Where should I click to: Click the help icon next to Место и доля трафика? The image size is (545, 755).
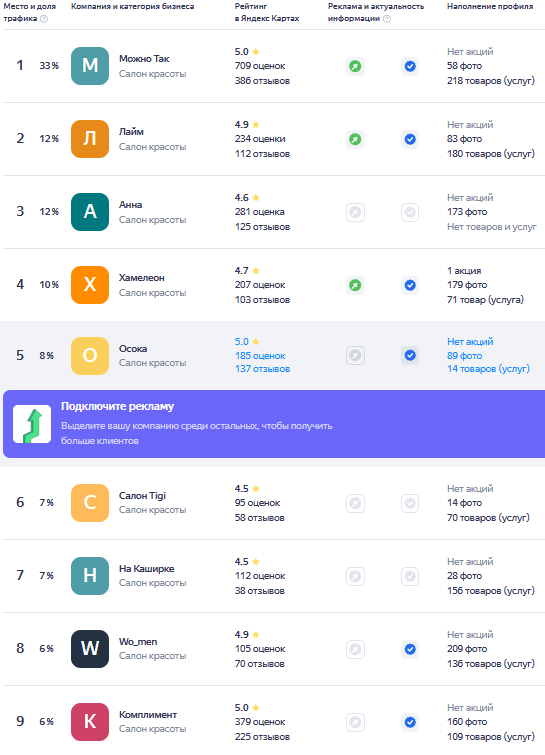[x=44, y=19]
